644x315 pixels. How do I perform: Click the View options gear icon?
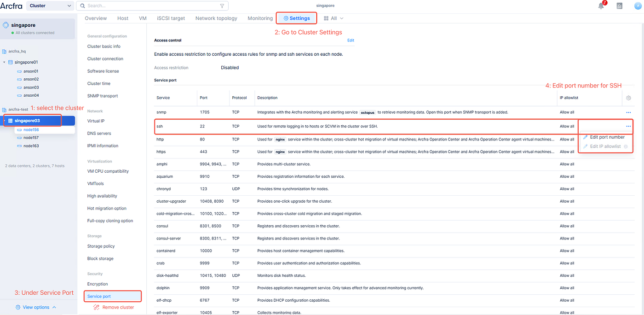(x=18, y=307)
